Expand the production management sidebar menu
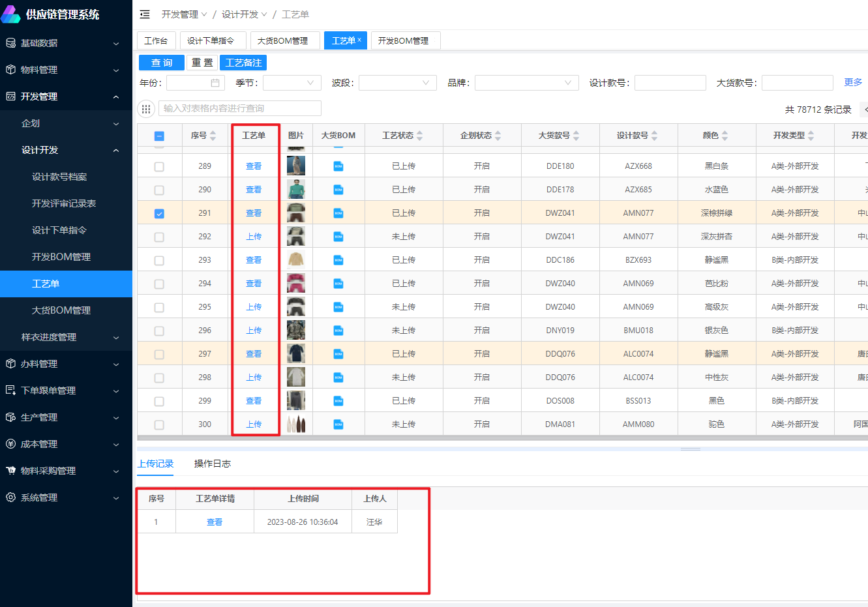This screenshot has width=868, height=607. point(65,417)
